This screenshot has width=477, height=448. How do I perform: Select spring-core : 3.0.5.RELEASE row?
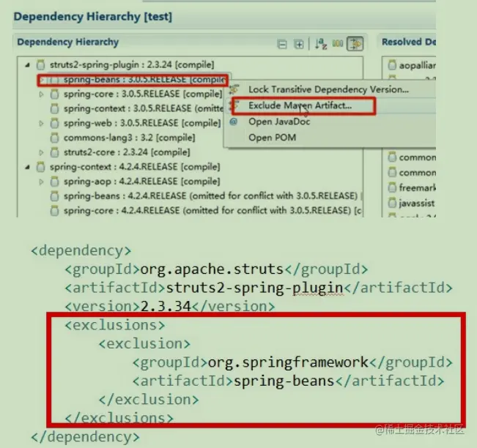(143, 94)
